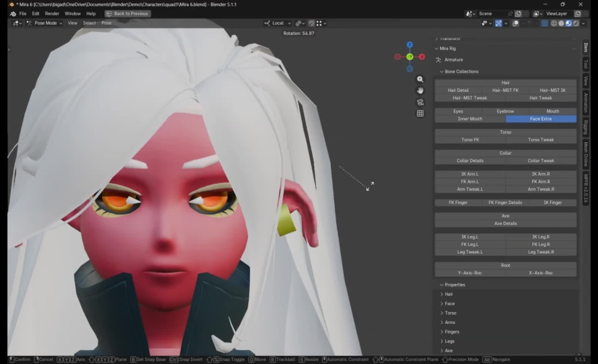This screenshot has height=364, width=598.
Task: Click the green Y axis gizmo ball
Action: (x=410, y=57)
